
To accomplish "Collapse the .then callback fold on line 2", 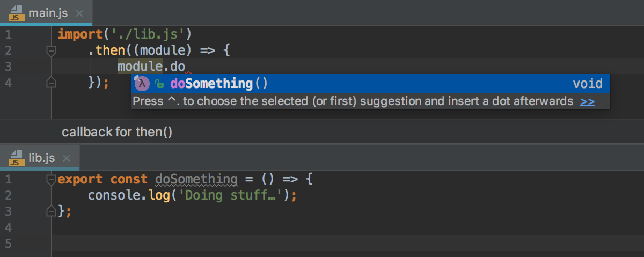I will [x=52, y=51].
